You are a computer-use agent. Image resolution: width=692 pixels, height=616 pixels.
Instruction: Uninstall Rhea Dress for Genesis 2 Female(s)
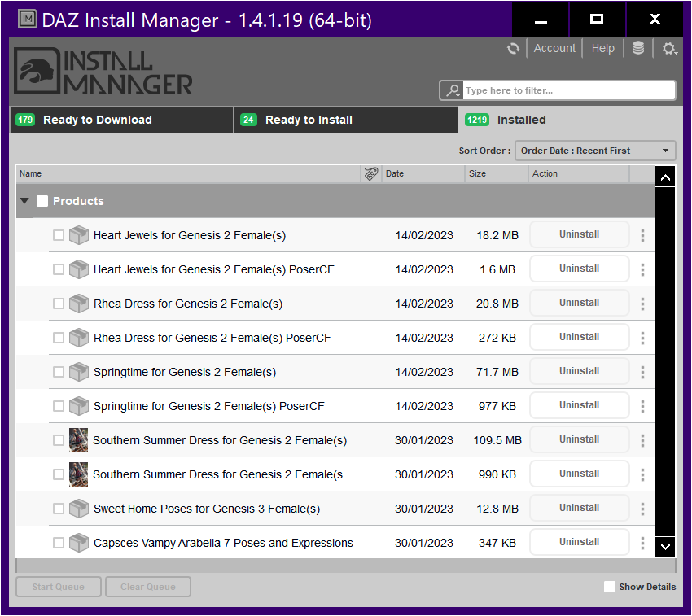pyautogui.click(x=579, y=303)
